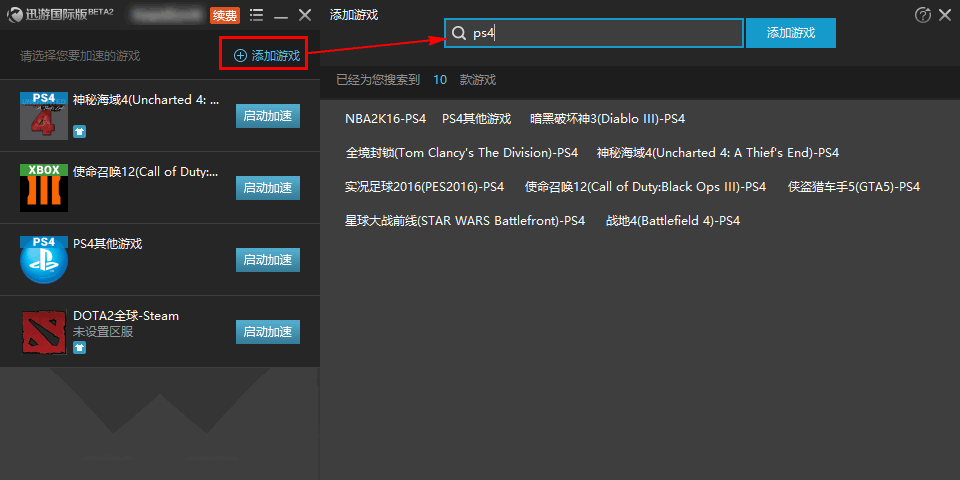The image size is (960, 480).
Task: Select 神秘海域4 Uncharted 4 search result
Action: (x=718, y=152)
